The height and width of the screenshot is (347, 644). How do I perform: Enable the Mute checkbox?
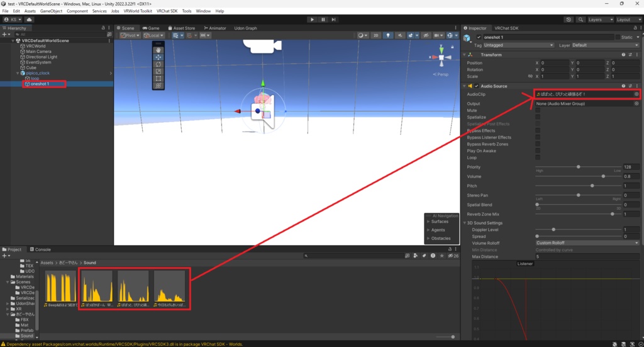point(538,111)
